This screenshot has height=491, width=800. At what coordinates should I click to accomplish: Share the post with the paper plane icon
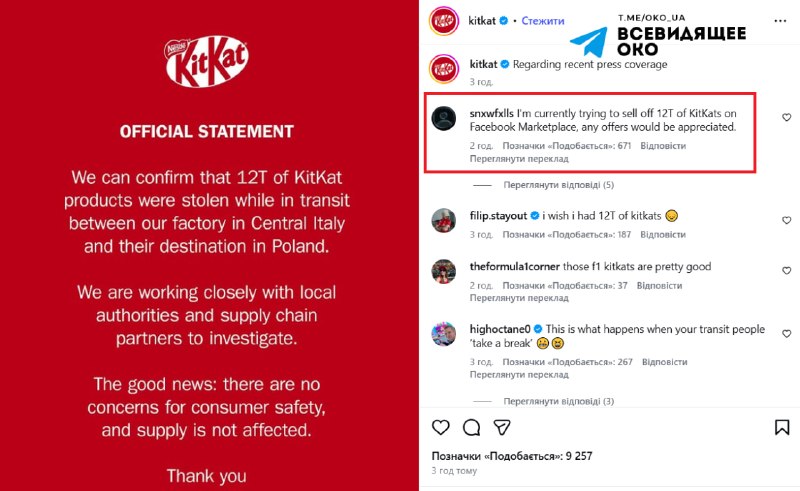pyautogui.click(x=504, y=427)
